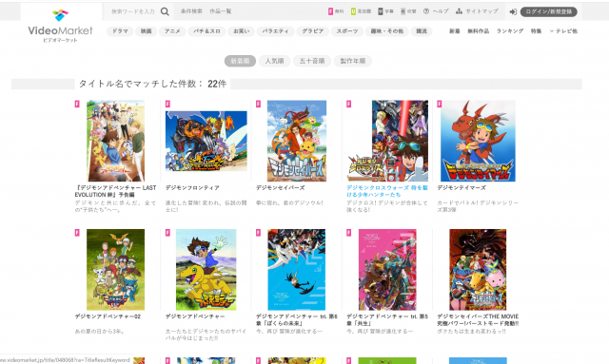Open the デジモンセイバーズ series poster thumbnail
The image size is (609, 364).
click(x=297, y=141)
